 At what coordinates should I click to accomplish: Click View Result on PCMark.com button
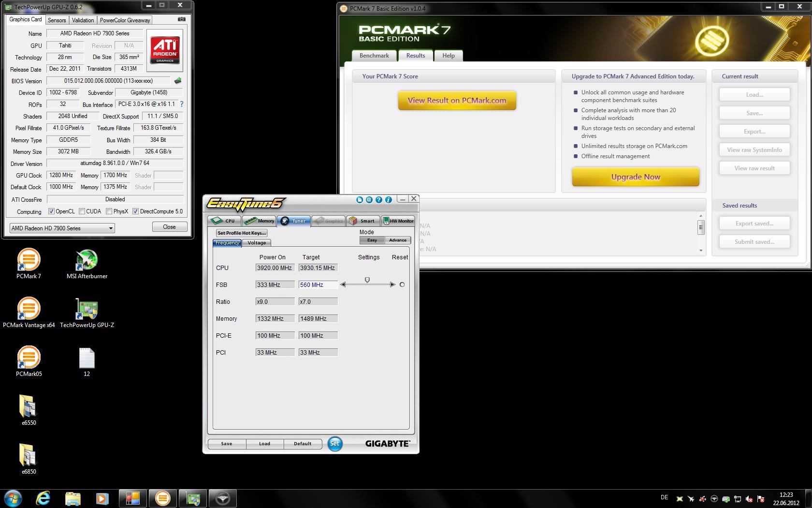click(x=457, y=101)
